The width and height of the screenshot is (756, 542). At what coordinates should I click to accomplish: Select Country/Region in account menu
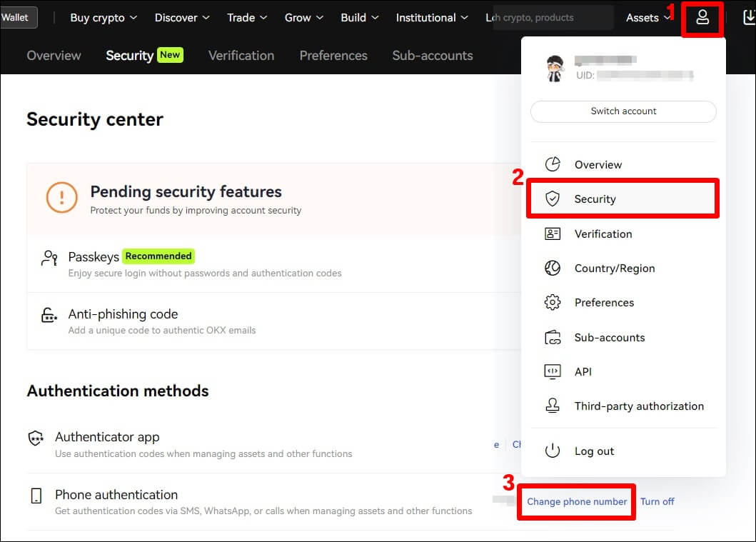623,268
